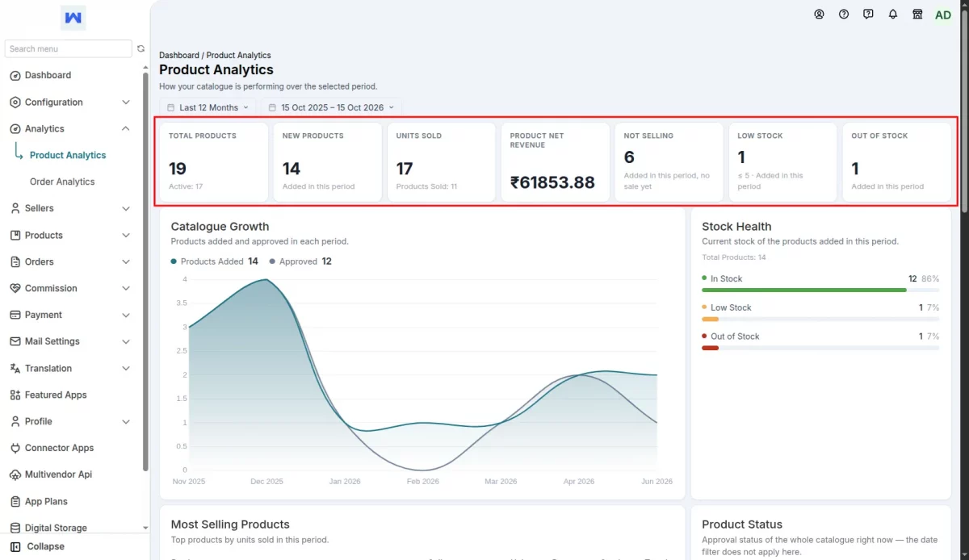Focus the Search menu input field

69,49
